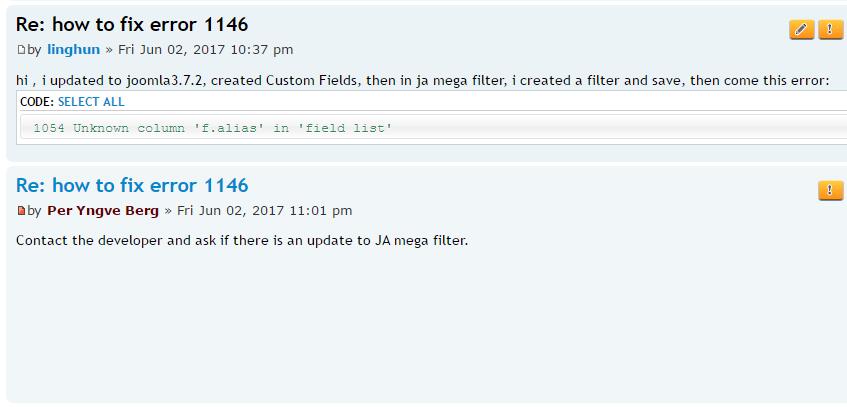Image resolution: width=847 pixels, height=407 pixels.
Task: Click linghun's message text about joomla3.7.2
Action: (422, 80)
